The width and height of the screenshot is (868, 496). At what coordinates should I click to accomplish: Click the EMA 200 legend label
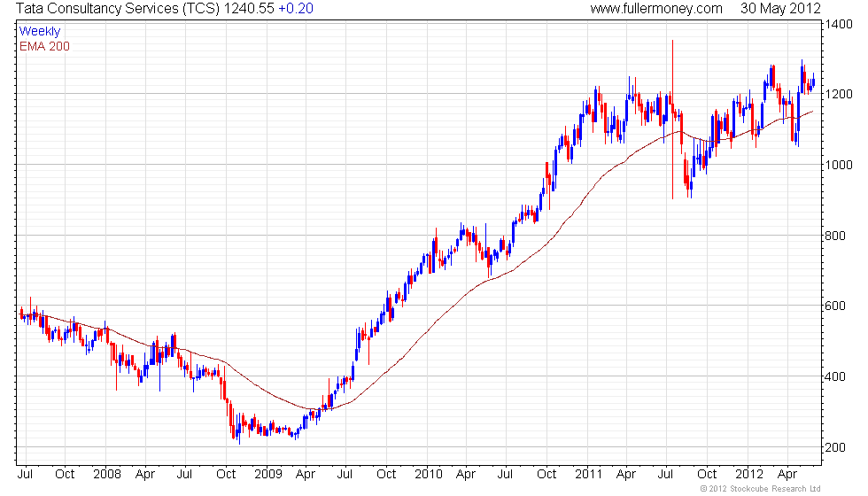click(x=44, y=46)
